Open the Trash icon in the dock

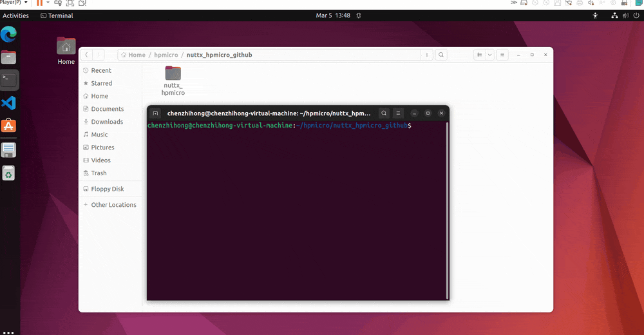pyautogui.click(x=9, y=173)
